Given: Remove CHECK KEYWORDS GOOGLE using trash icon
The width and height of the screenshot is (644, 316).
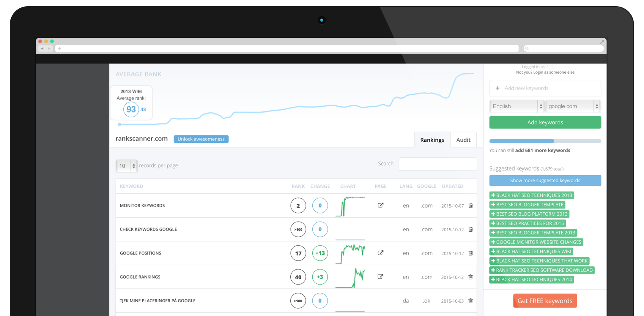Looking at the screenshot, I should 470,229.
